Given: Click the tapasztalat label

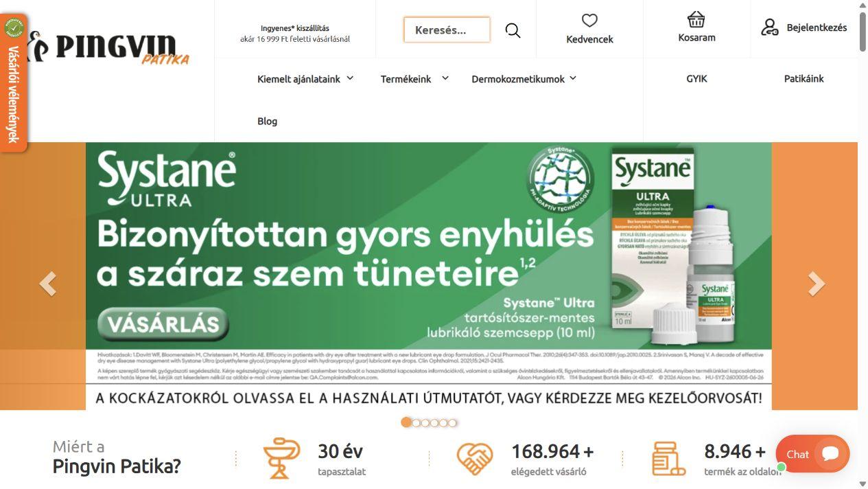Looking at the screenshot, I should pos(342,472).
